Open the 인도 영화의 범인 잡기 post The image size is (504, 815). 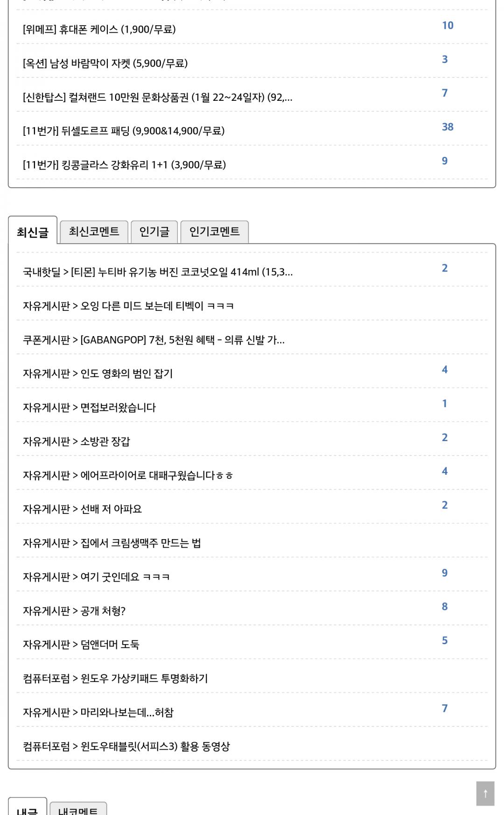[98, 374]
